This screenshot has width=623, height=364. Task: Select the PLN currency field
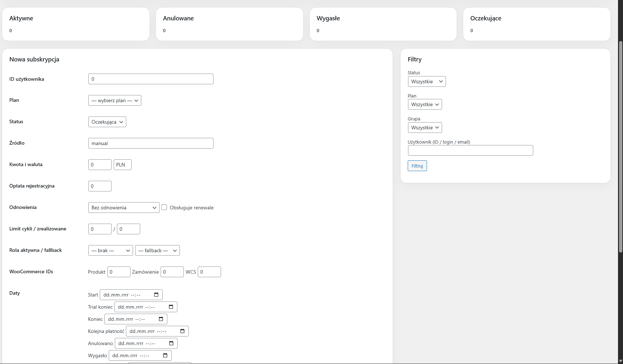[122, 165]
